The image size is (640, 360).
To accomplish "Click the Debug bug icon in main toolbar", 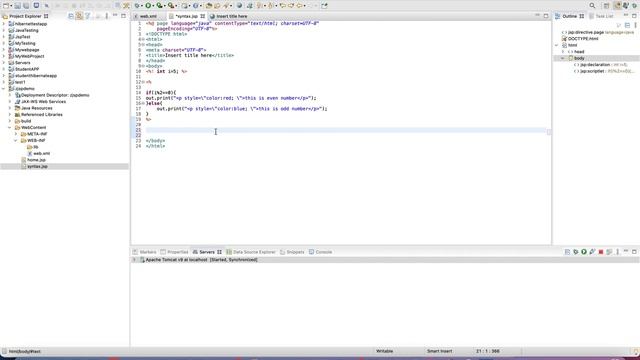I will pyautogui.click(x=137, y=6).
